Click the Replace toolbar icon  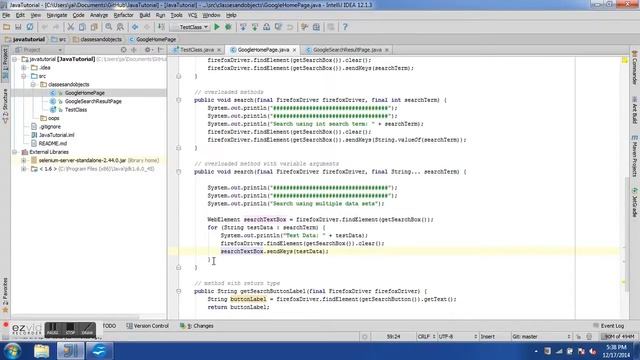point(120,27)
